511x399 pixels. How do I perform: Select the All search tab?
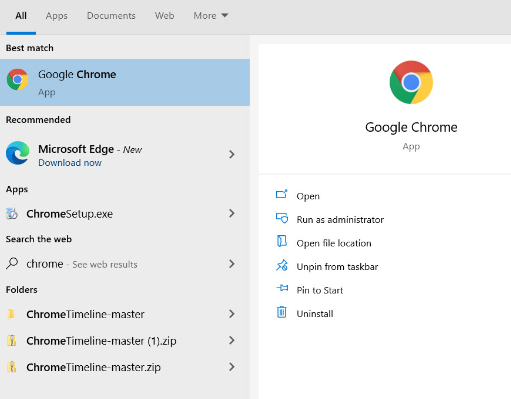click(x=21, y=16)
